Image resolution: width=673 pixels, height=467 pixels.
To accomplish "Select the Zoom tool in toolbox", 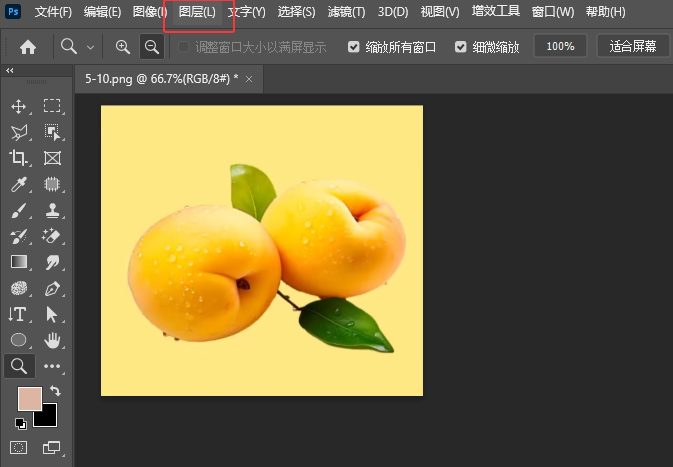I will click(19, 366).
